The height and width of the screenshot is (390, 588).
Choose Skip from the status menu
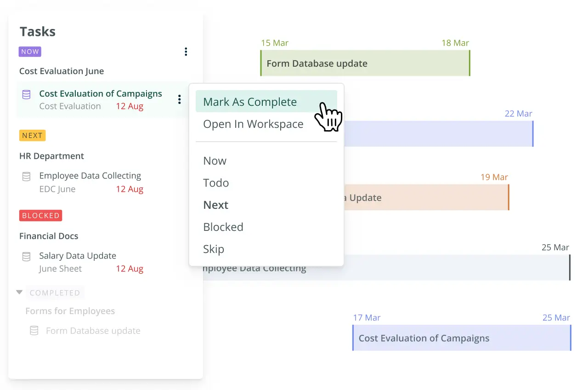(214, 249)
